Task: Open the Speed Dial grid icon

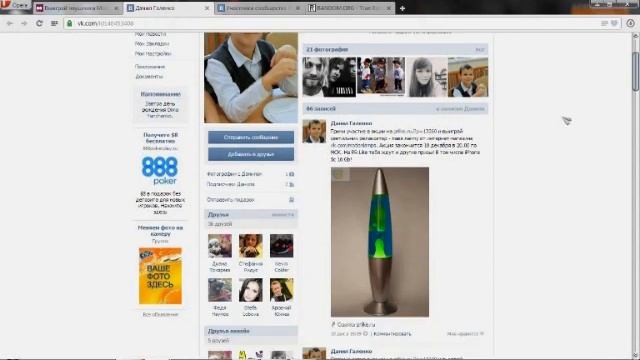Action: [x=54, y=24]
